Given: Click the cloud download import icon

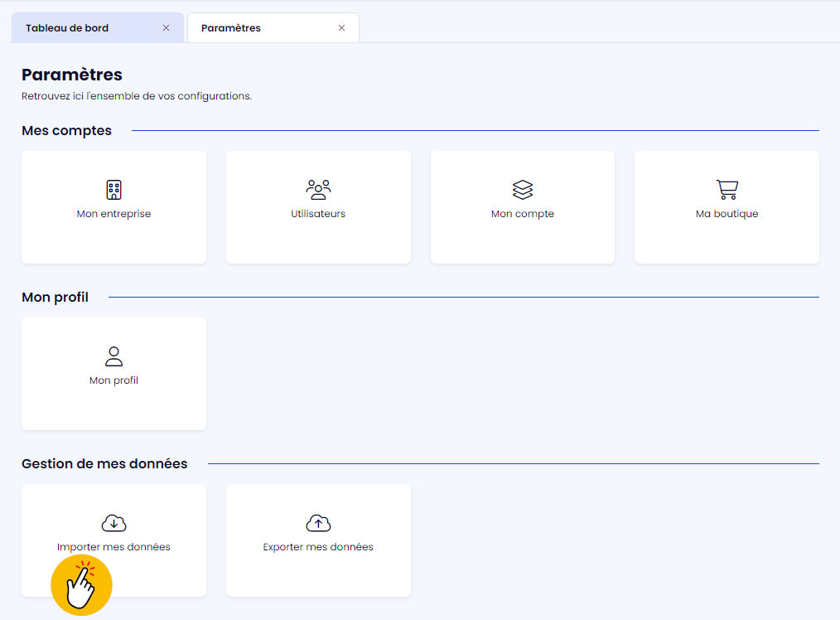Looking at the screenshot, I should pyautogui.click(x=113, y=523).
